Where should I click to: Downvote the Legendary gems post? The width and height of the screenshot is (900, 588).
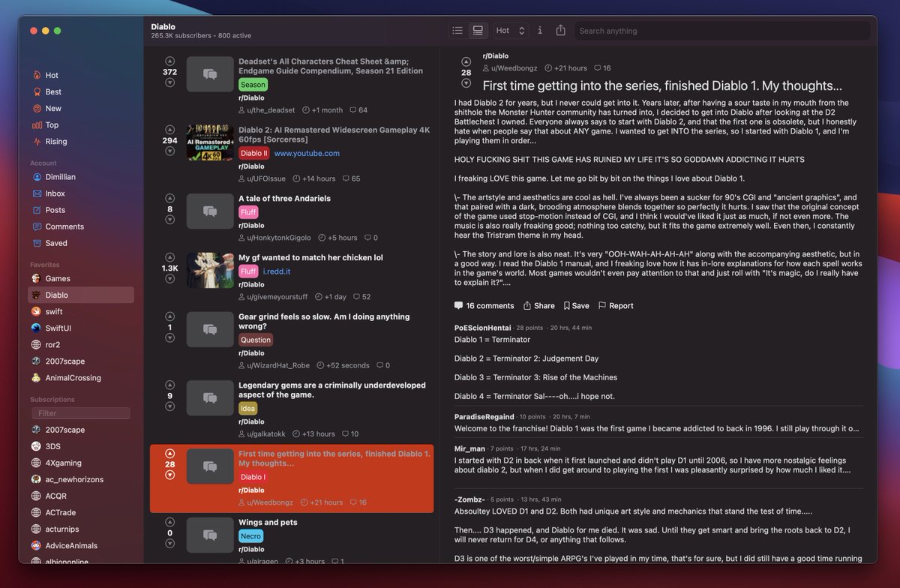(x=169, y=406)
